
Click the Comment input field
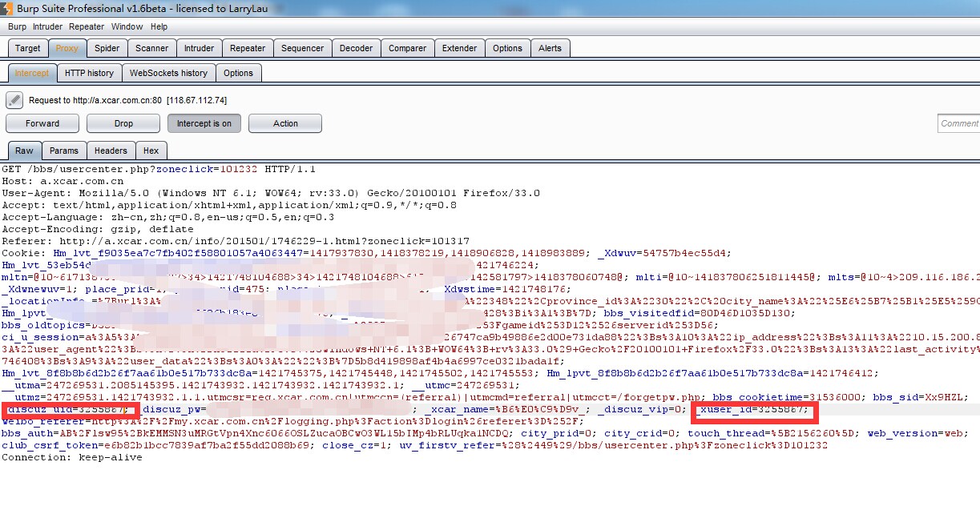958,123
